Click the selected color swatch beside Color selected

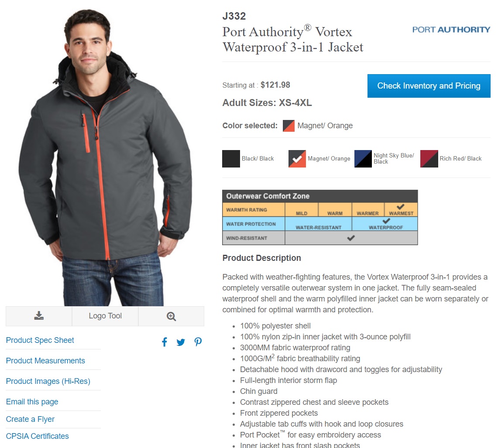pos(288,126)
